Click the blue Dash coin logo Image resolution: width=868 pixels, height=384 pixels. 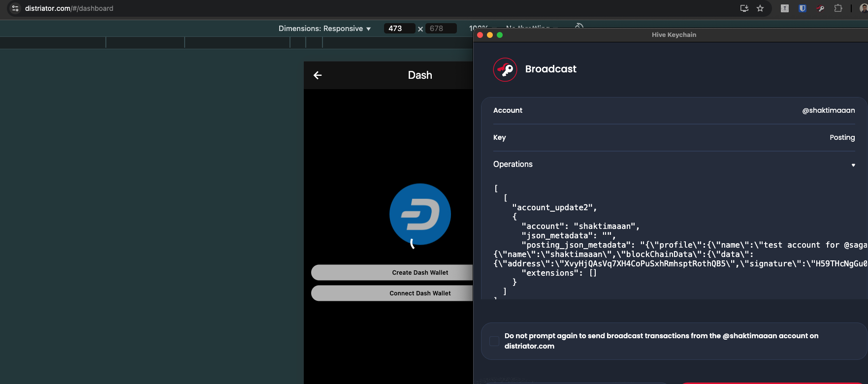click(x=420, y=214)
